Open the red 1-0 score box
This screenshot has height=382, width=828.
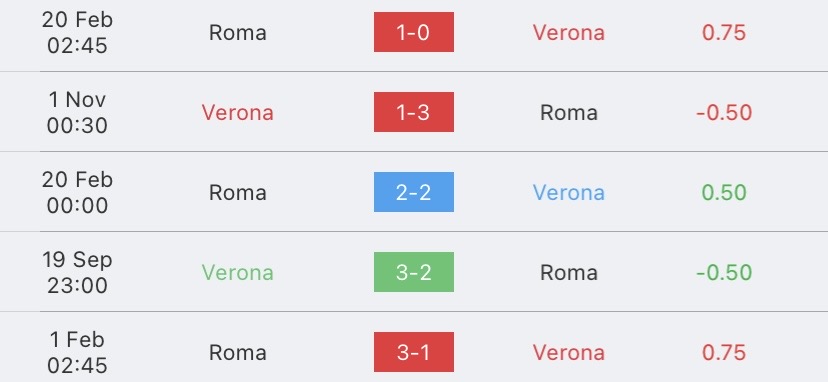[x=413, y=32]
